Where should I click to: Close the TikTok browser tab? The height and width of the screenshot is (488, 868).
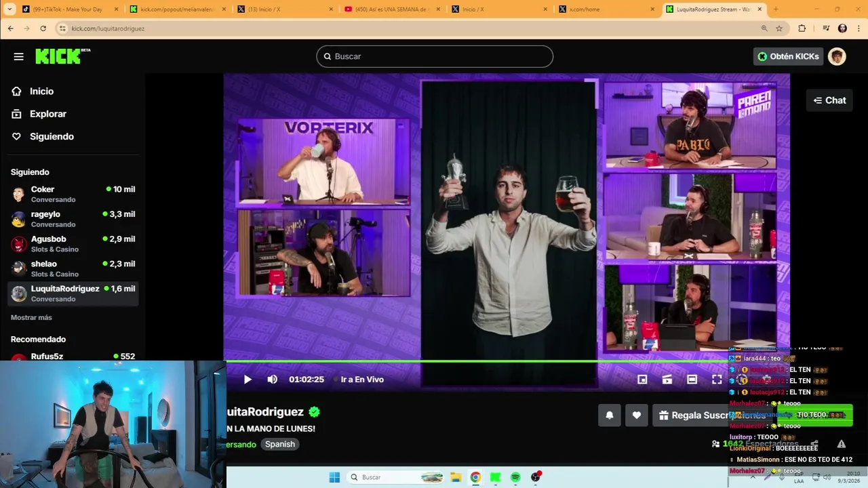[116, 9]
